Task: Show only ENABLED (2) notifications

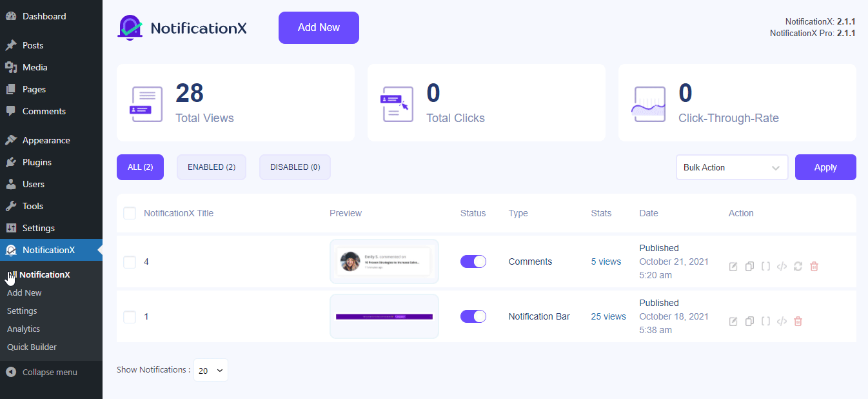Action: pyautogui.click(x=212, y=167)
